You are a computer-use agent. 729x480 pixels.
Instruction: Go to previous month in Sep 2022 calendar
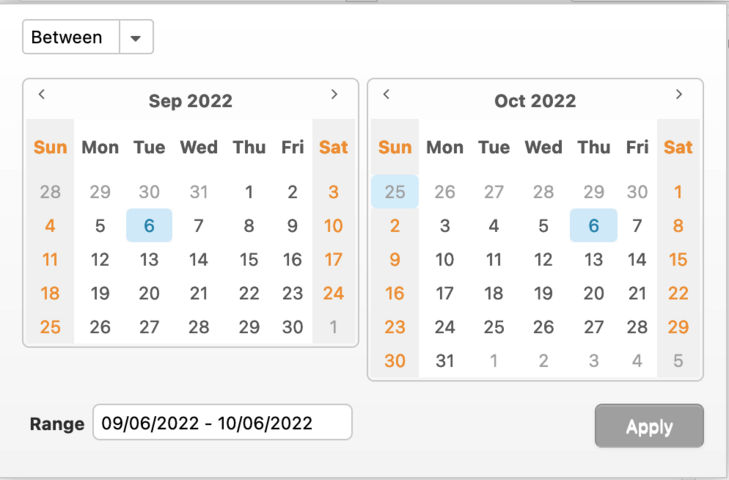(x=42, y=95)
